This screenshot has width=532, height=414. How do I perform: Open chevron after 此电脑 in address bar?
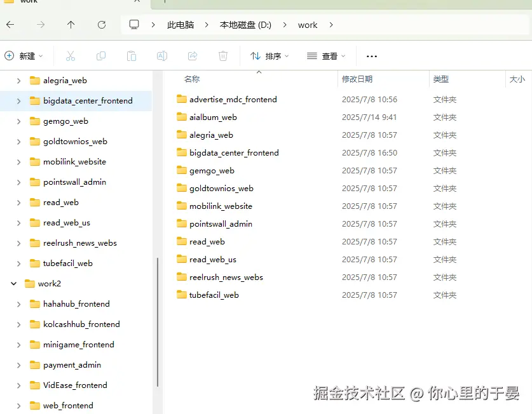click(x=207, y=25)
